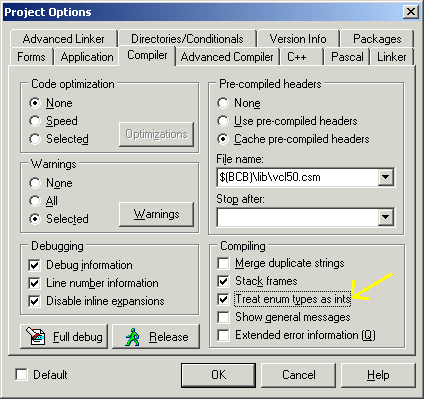This screenshot has height=399, width=424.
Task: Click the File name text field
Action: pyautogui.click(x=298, y=177)
